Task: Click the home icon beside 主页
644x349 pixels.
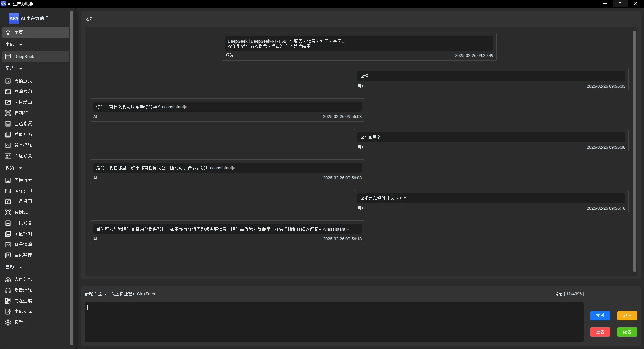Action: click(x=8, y=33)
